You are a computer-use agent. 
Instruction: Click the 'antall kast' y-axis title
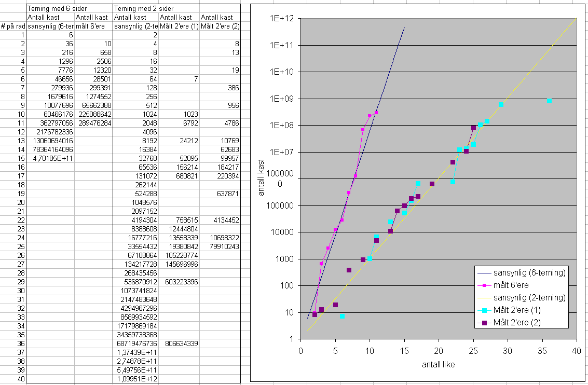tap(262, 177)
